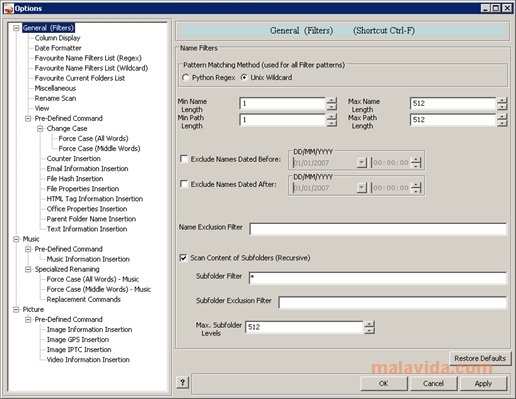This screenshot has width=516, height=399.
Task: Collapse the General (Filters) tree node
Action: [16, 28]
